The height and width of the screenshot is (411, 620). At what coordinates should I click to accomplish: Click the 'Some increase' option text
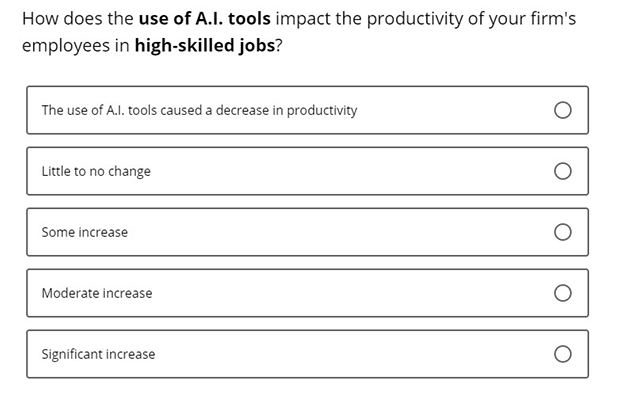point(85,232)
